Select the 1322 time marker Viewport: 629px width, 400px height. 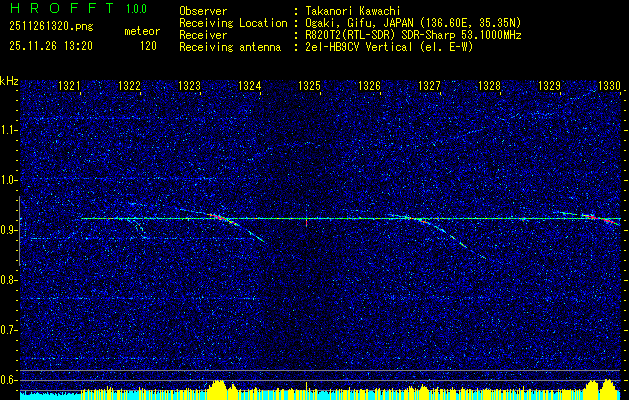pos(130,85)
